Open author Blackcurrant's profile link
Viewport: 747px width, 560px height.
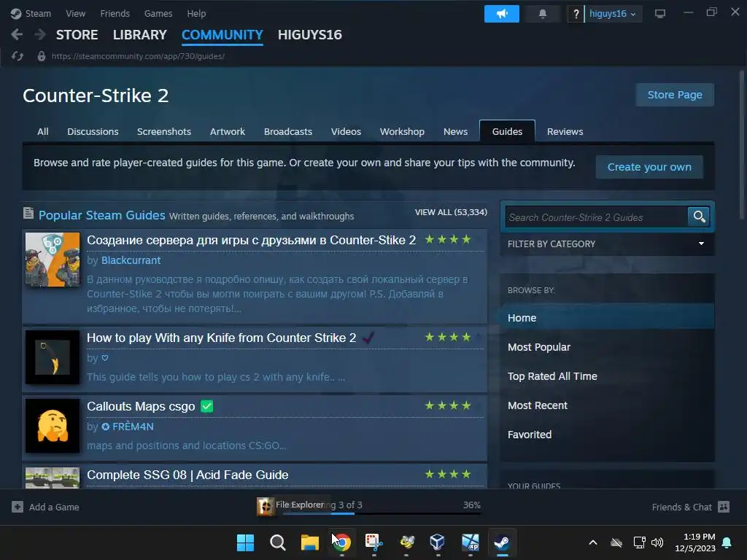pos(131,260)
